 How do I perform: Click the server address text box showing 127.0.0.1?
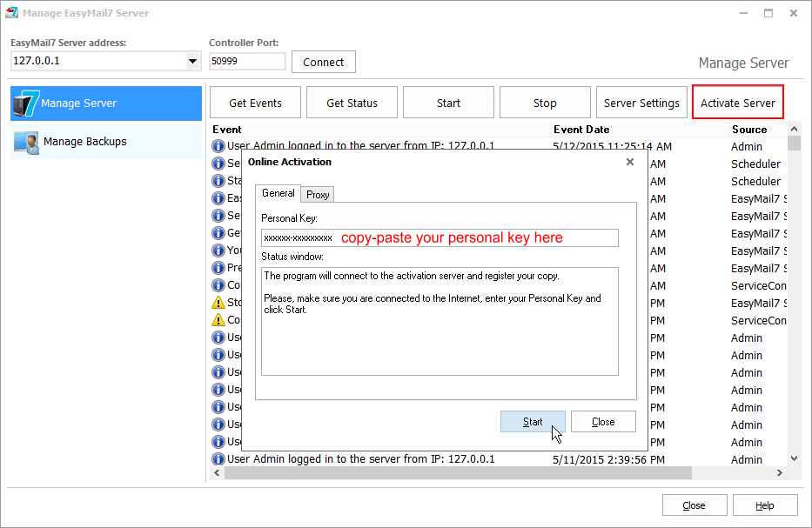(98, 61)
